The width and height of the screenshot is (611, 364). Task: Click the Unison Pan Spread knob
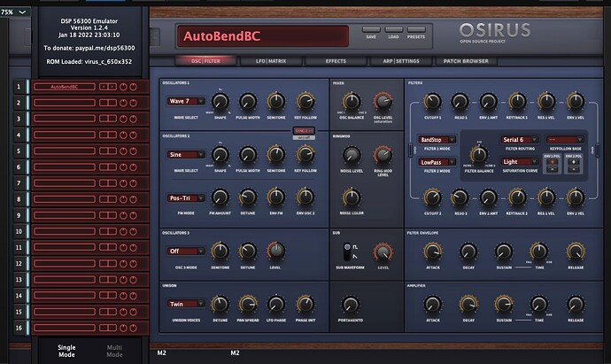coord(248,305)
